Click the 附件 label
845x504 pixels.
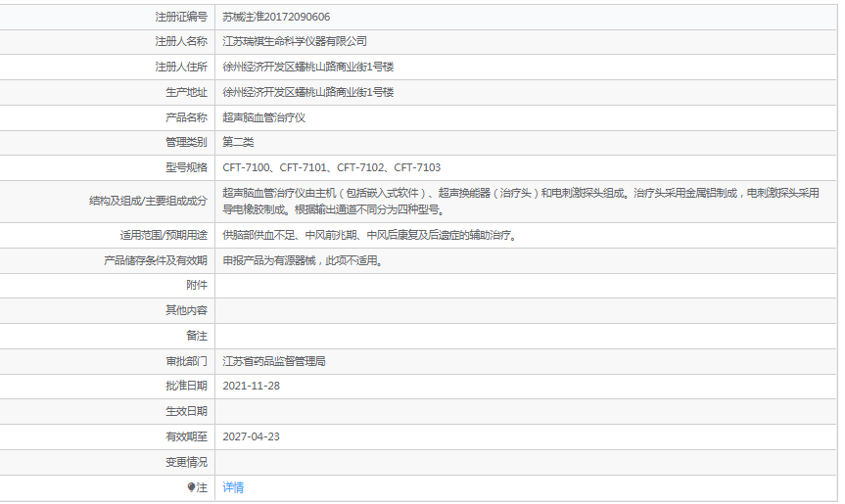click(x=197, y=286)
